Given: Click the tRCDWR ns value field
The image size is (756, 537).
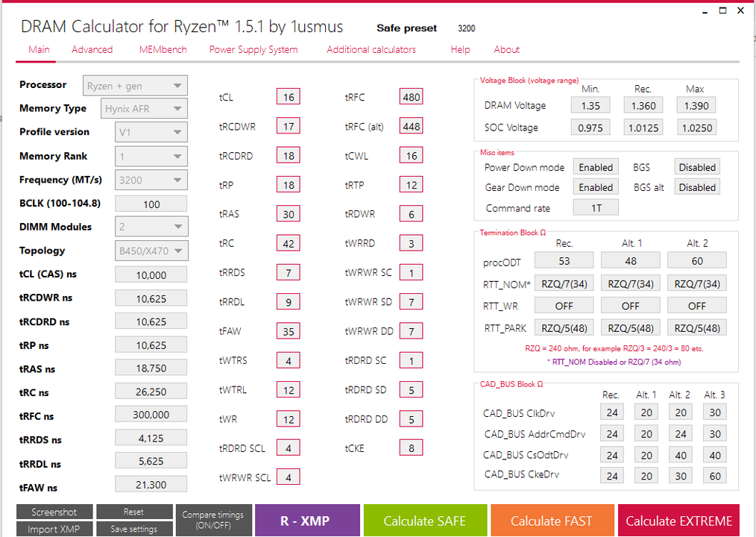Looking at the screenshot, I should coord(151,298).
